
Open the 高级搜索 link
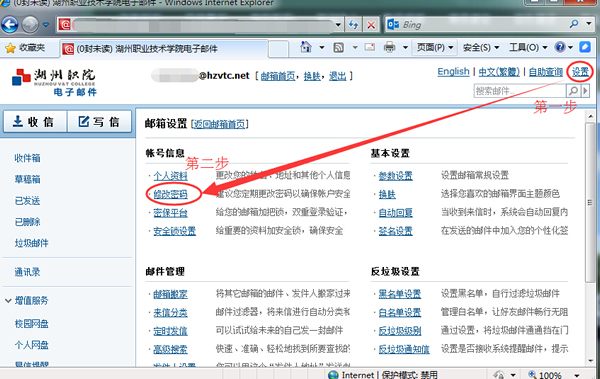(x=170, y=350)
